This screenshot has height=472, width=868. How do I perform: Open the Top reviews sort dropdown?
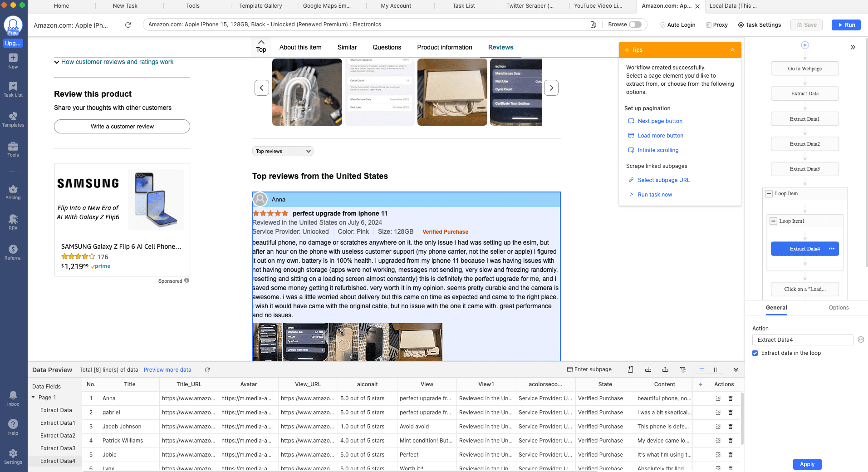click(x=282, y=151)
